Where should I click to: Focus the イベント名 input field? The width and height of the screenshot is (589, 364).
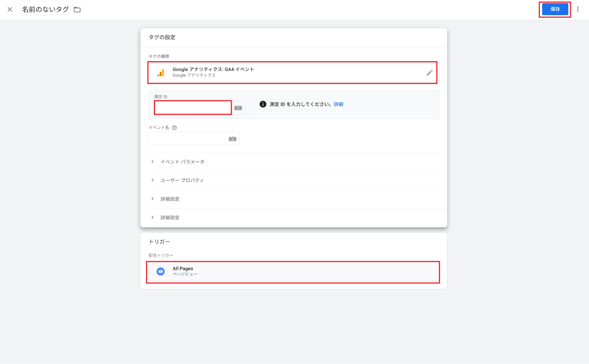coord(187,139)
